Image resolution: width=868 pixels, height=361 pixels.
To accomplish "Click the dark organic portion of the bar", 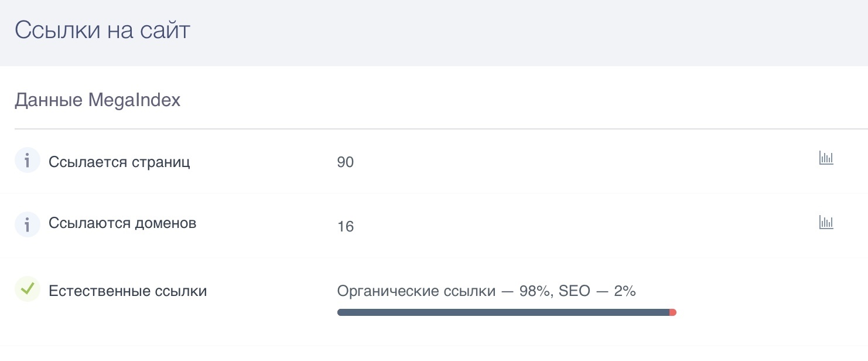I will [503, 312].
